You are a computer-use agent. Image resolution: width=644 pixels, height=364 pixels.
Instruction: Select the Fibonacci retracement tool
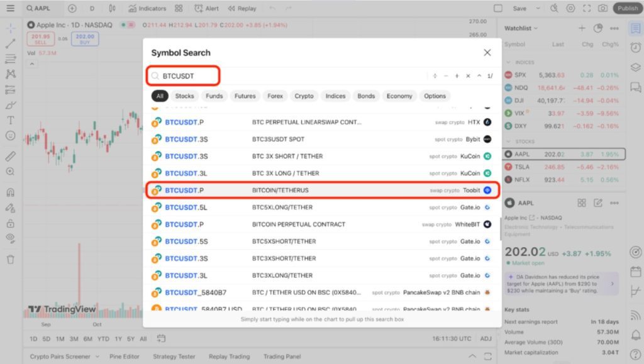[11, 58]
